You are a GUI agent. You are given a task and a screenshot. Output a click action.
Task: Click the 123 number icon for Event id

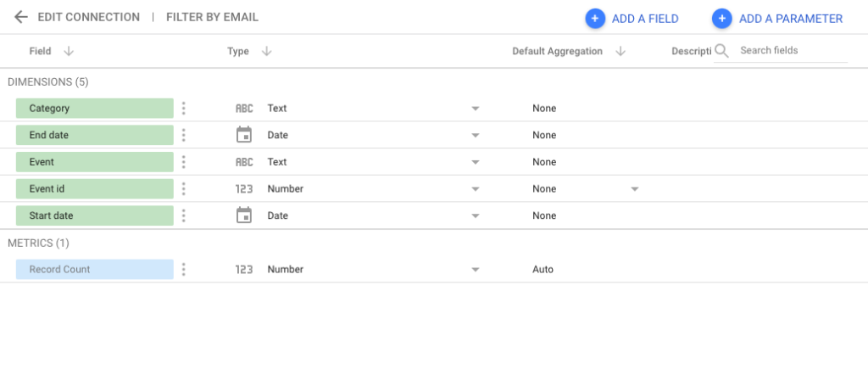(x=244, y=189)
